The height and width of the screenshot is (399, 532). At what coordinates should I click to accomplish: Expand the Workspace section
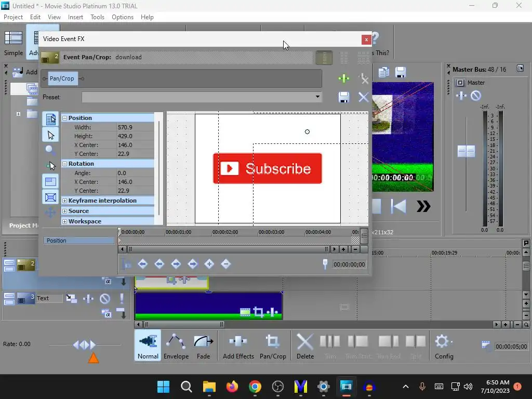pos(65,221)
